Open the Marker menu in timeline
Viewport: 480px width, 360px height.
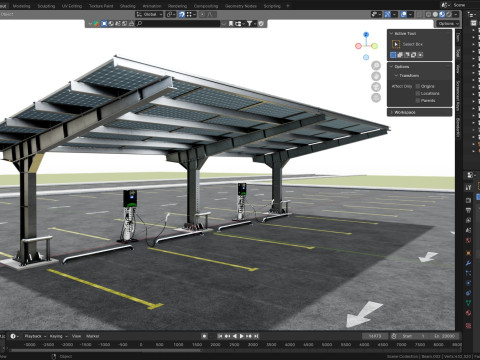(93, 336)
